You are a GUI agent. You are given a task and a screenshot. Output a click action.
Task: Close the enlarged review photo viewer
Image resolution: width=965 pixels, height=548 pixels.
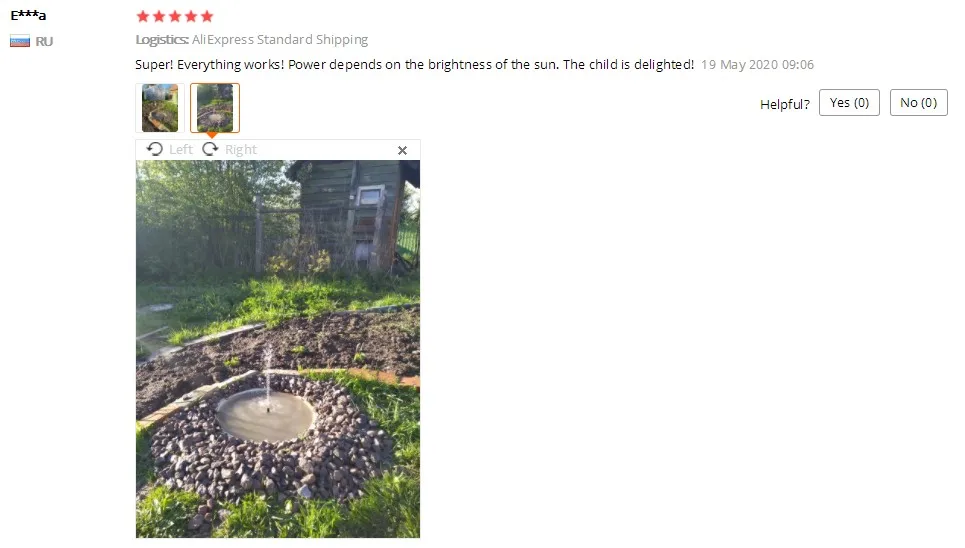tap(402, 150)
